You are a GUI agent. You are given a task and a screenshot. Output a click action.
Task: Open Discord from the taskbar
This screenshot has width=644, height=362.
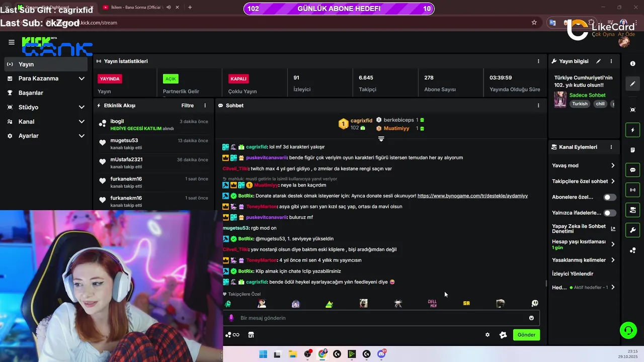(381, 354)
